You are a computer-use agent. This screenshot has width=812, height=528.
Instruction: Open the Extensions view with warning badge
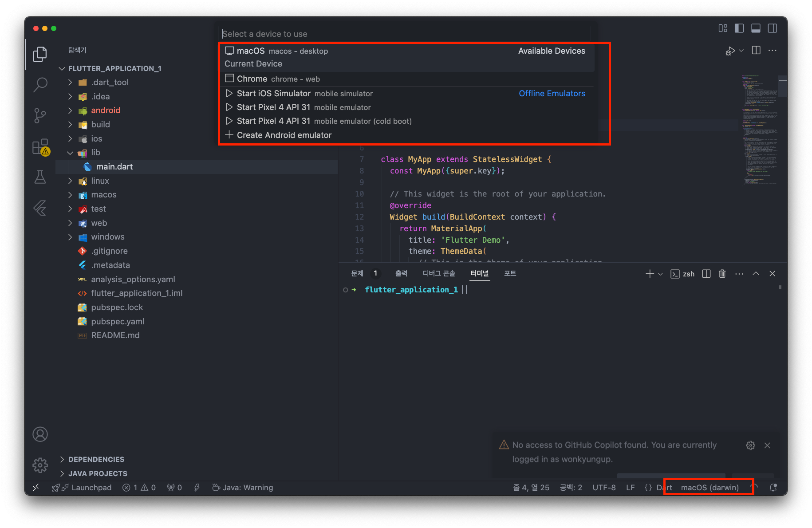pyautogui.click(x=40, y=147)
